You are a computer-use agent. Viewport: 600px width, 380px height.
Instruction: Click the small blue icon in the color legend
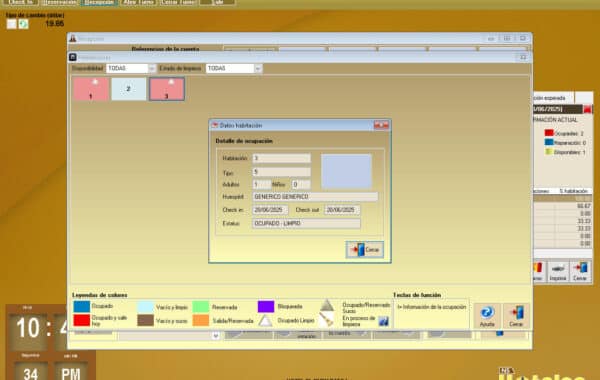click(383, 321)
